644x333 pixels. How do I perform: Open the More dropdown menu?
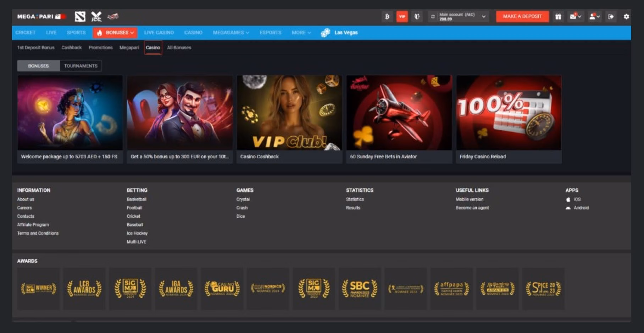point(301,33)
